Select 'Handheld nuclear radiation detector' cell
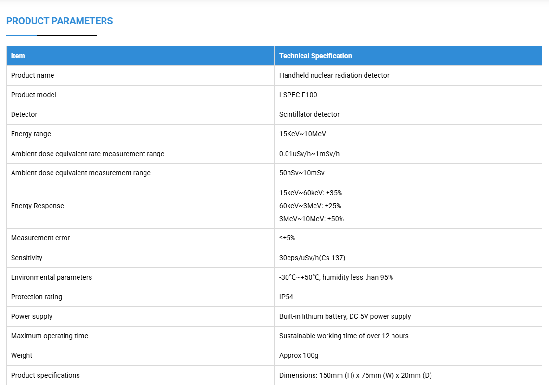This screenshot has width=549, height=392. point(334,75)
